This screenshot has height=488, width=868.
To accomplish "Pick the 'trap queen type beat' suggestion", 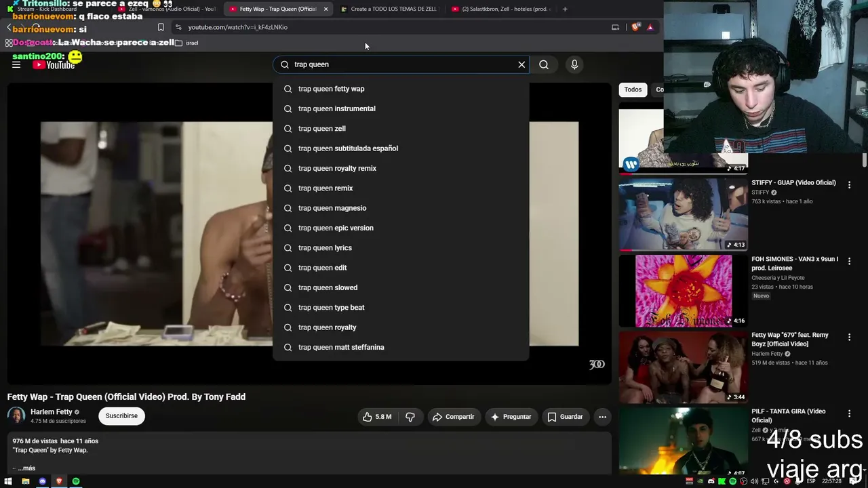I will (401, 307).
